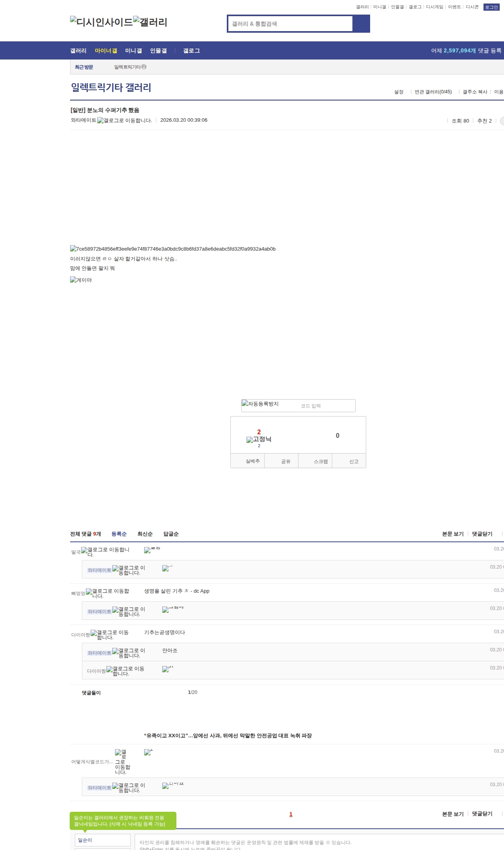Open the 이벤트 link
504x850 pixels.
click(454, 7)
